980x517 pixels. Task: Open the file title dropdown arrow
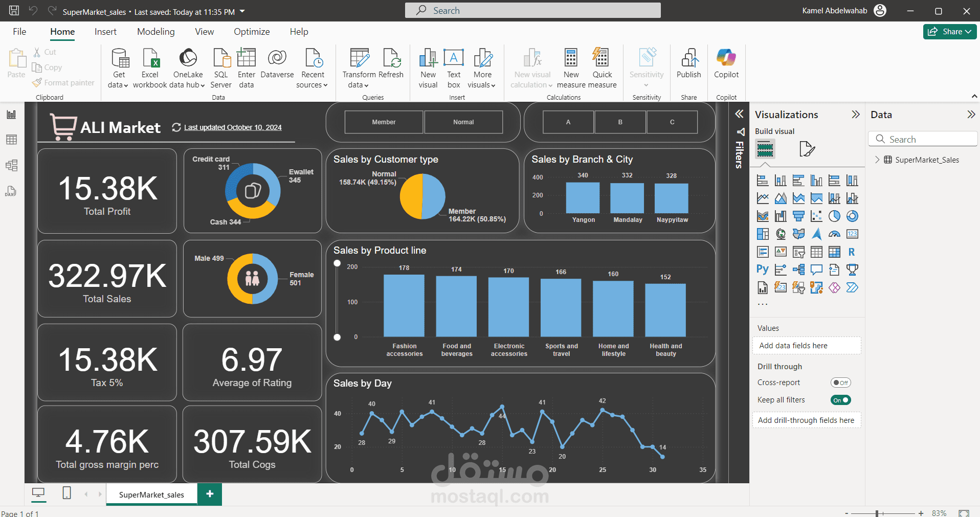coord(242,11)
